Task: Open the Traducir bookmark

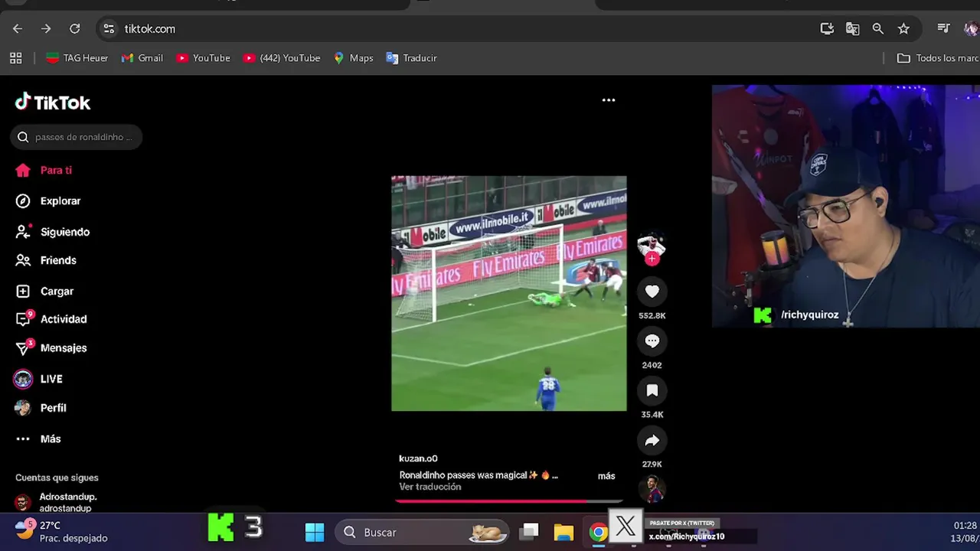Action: click(x=411, y=58)
